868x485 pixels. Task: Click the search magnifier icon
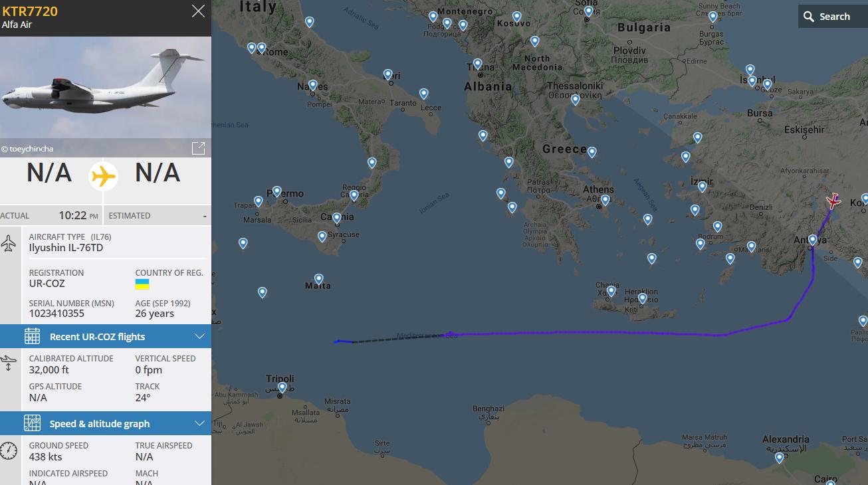pyautogui.click(x=809, y=17)
